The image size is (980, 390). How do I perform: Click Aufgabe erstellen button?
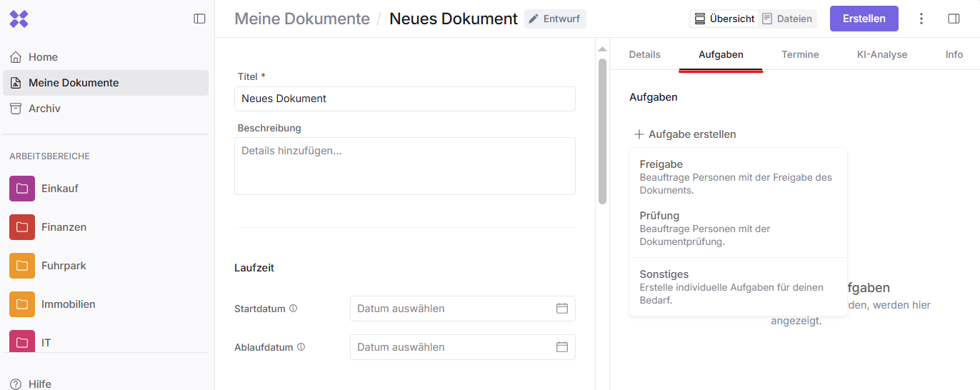coord(685,134)
